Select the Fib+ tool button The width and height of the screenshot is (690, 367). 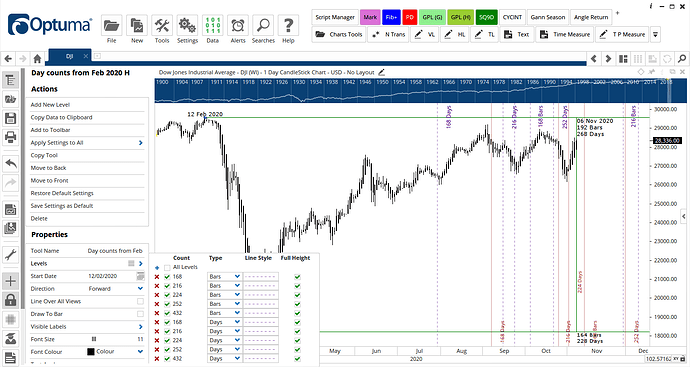pos(391,17)
